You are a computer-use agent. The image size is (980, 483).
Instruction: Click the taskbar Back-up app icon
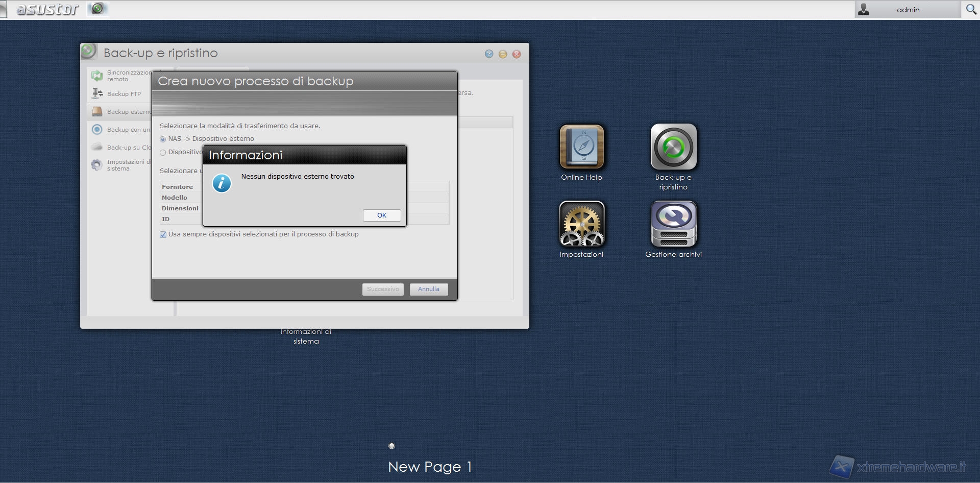coord(97,9)
